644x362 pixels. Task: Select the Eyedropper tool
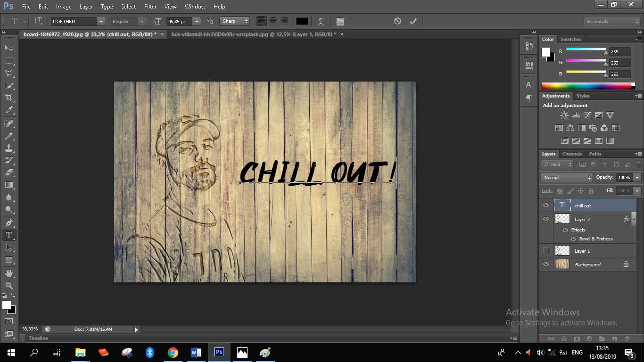coord(9,110)
